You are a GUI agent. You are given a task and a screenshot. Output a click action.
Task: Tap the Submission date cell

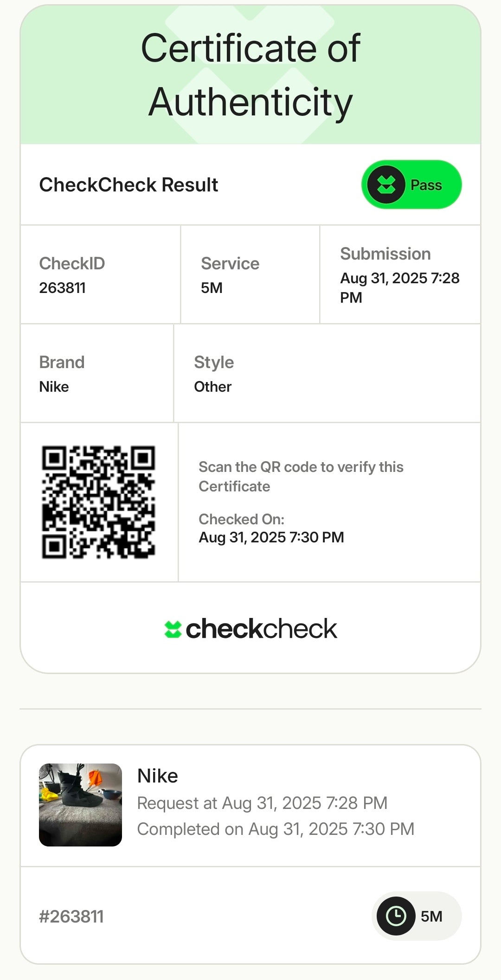(399, 275)
